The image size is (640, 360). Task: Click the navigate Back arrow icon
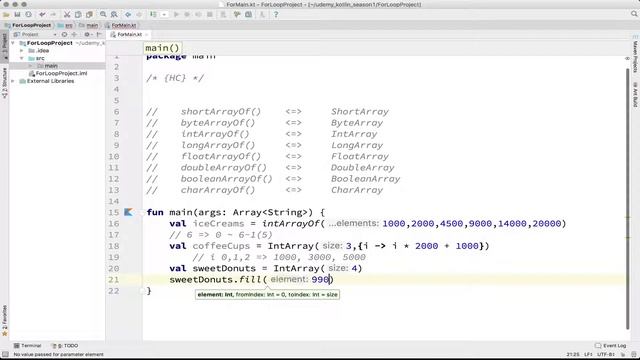[x=128, y=15]
